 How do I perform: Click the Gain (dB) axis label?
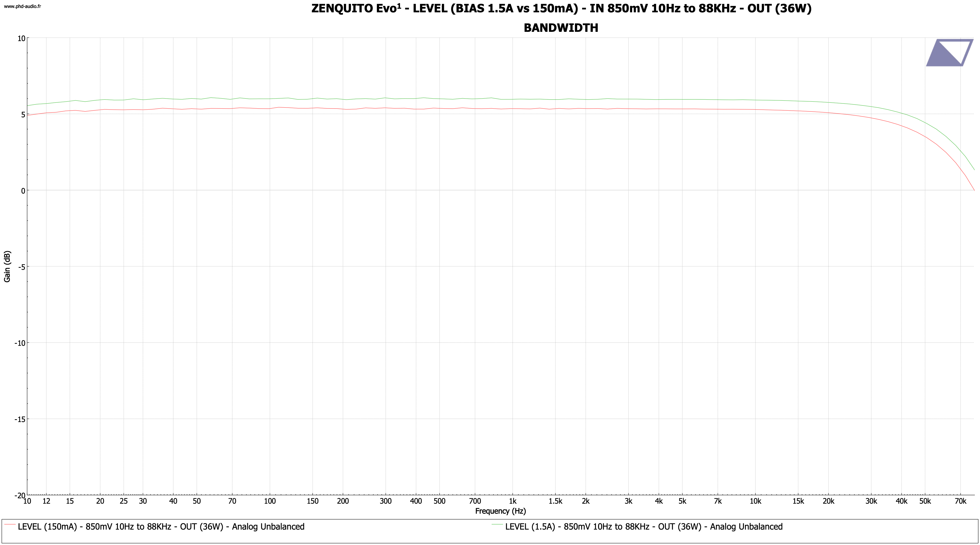tap(7, 266)
